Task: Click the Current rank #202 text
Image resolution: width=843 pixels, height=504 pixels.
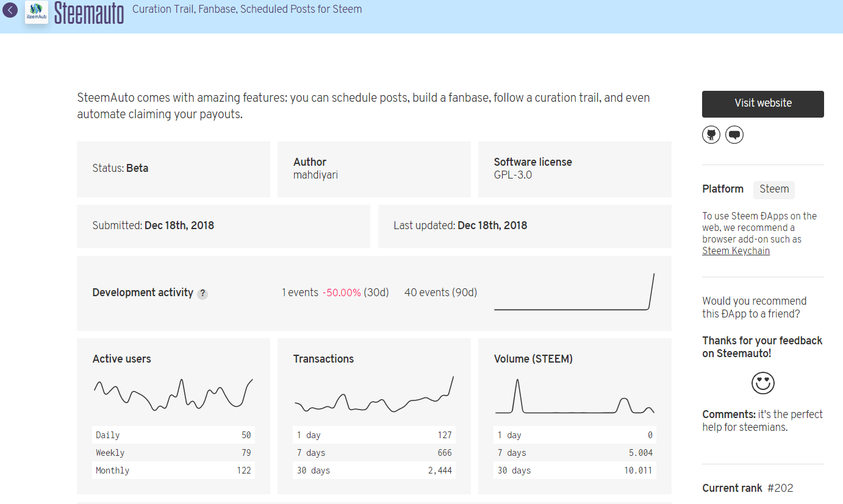Action: pos(748,488)
